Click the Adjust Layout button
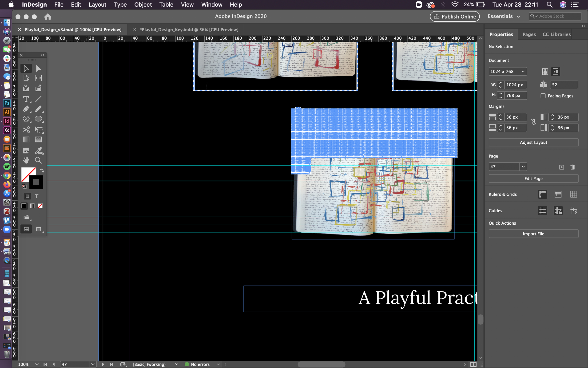 point(533,142)
